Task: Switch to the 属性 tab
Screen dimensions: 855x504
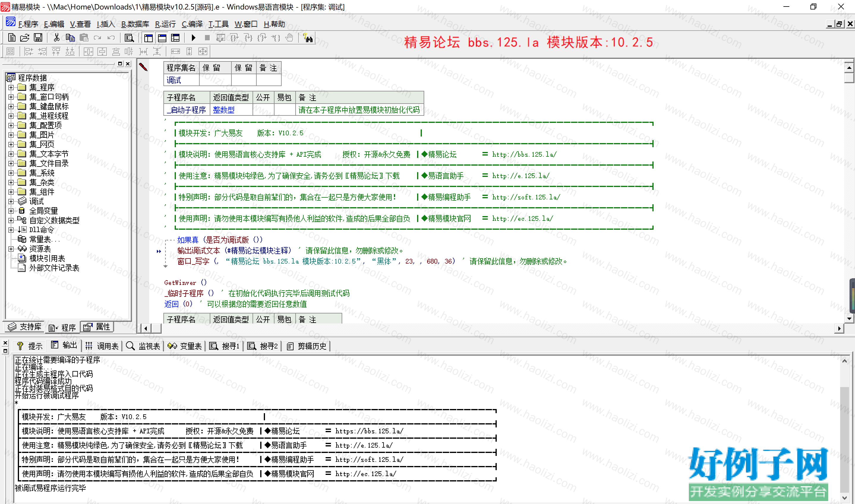Action: (x=97, y=327)
